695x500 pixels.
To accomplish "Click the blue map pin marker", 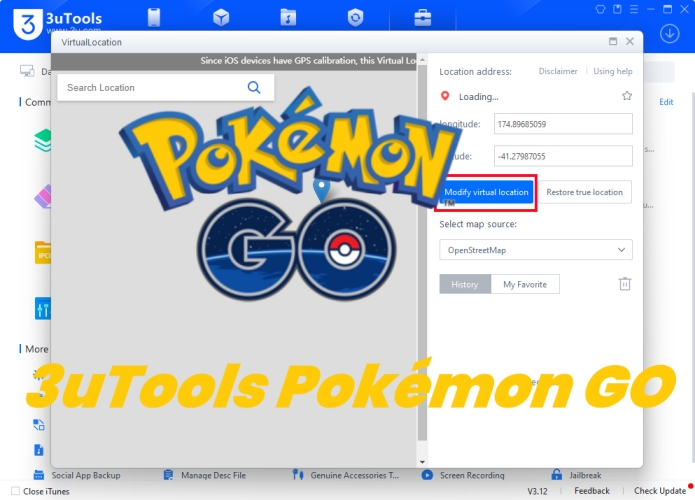I will pos(321,189).
